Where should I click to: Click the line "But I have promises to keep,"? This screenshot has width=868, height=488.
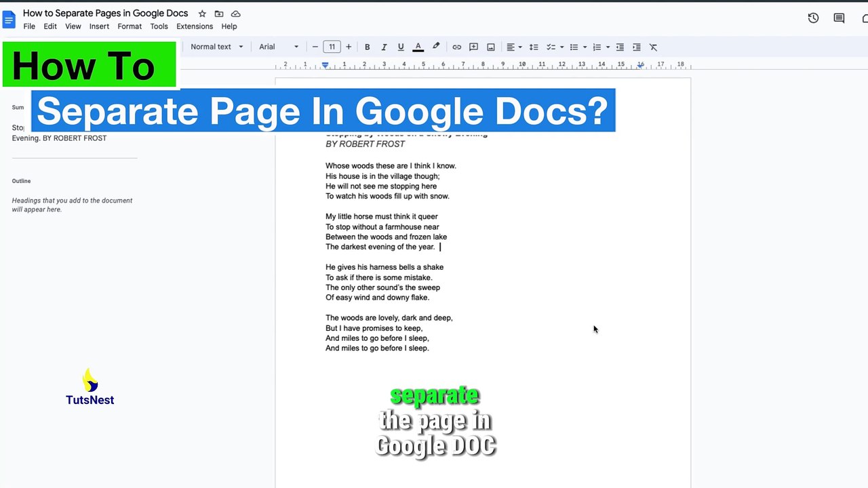[x=374, y=328]
